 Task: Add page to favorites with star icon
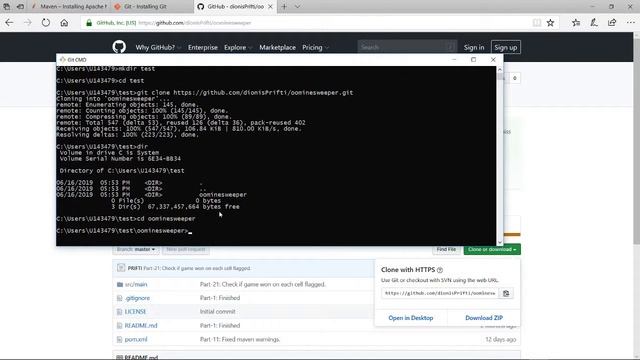pyautogui.click(x=550, y=23)
